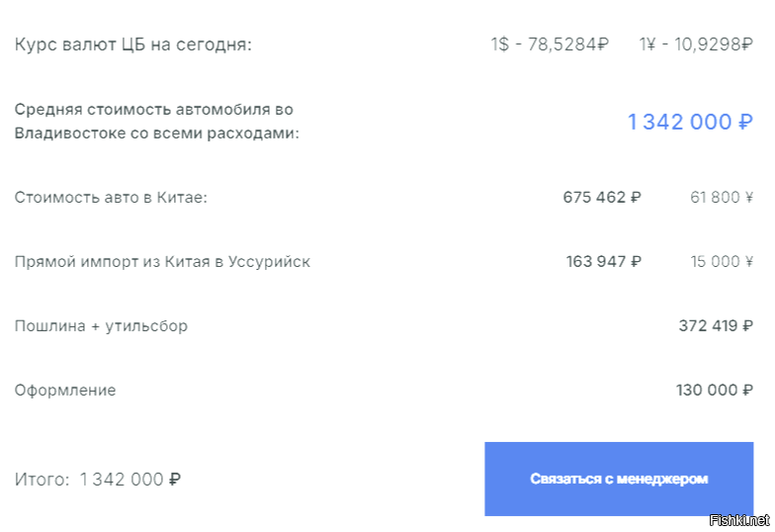Click the ruble sign beside blue total
The width and height of the screenshot is (775, 532).
745,123
